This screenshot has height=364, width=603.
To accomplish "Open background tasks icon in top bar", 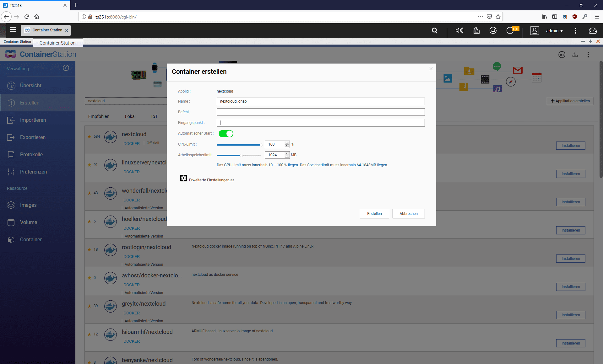I will [476, 30].
